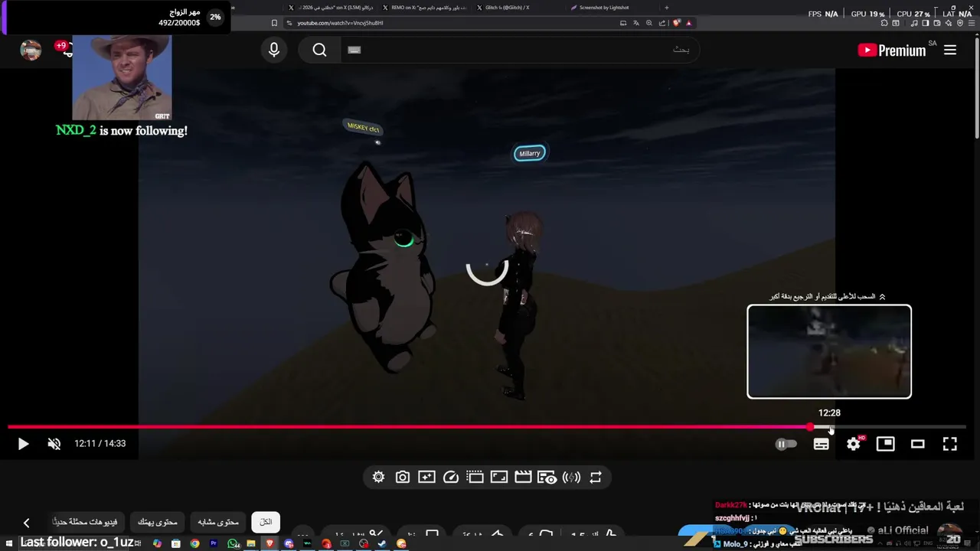Switch to miniplayer mode
Viewport: 980px width, 551px height.
point(886,444)
